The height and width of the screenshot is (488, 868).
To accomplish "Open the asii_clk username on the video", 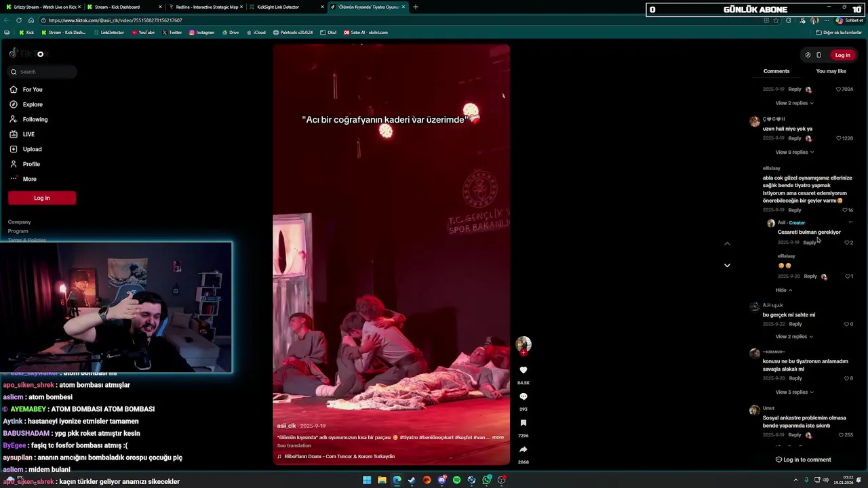I will pos(286,426).
